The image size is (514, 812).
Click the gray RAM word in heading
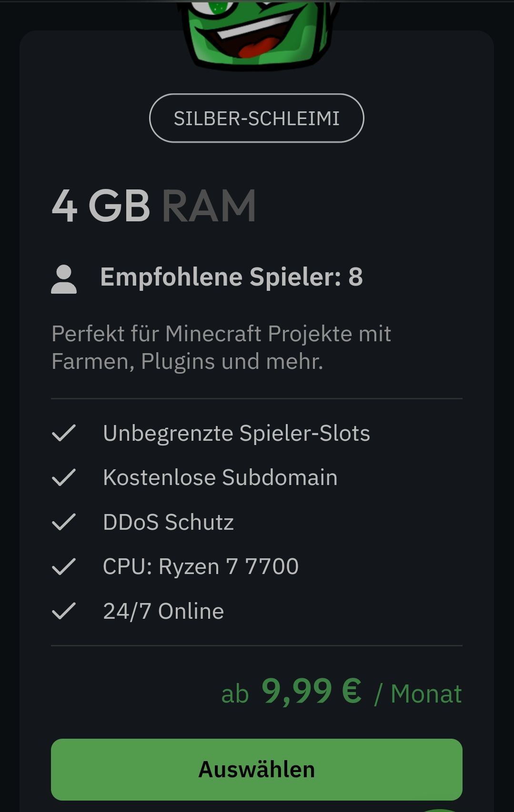pos(209,206)
